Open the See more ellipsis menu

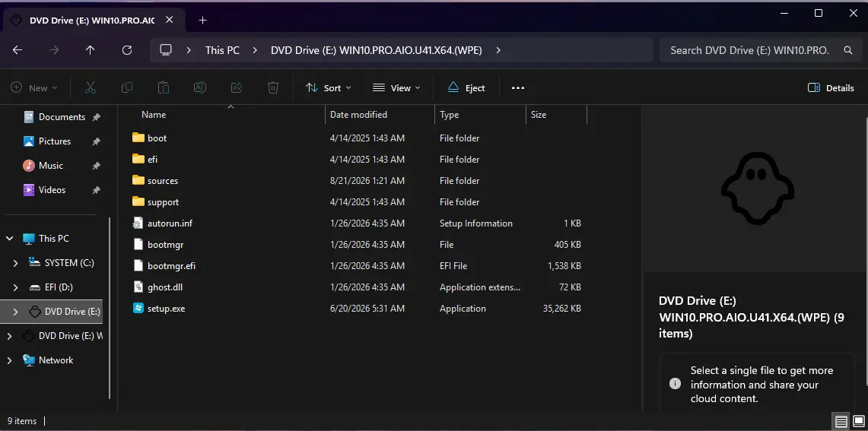(517, 88)
